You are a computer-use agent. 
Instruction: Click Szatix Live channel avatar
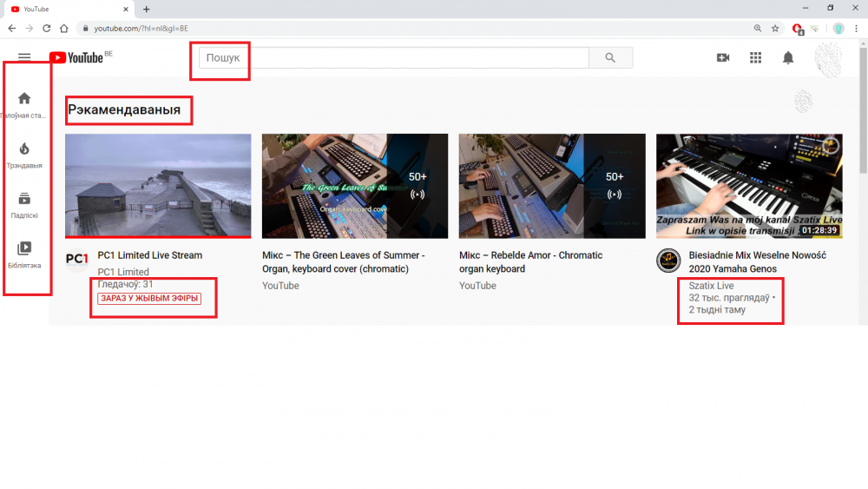click(x=668, y=261)
